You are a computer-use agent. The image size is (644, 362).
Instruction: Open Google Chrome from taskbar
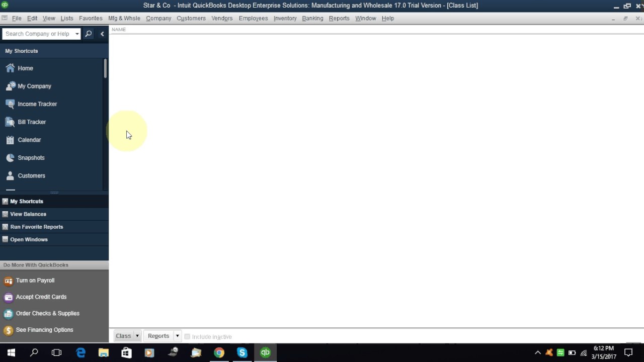coord(219,353)
